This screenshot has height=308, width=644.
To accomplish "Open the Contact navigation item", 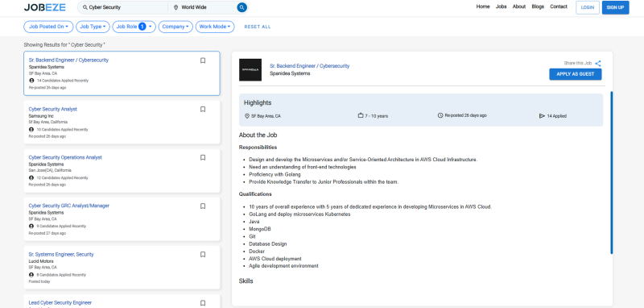I will pos(559,6).
